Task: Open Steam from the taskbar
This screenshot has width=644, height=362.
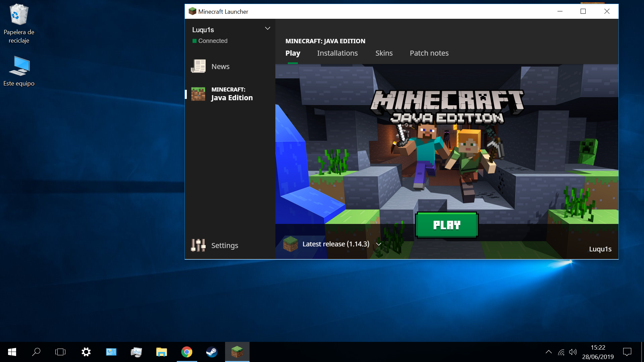Action: 212,352
